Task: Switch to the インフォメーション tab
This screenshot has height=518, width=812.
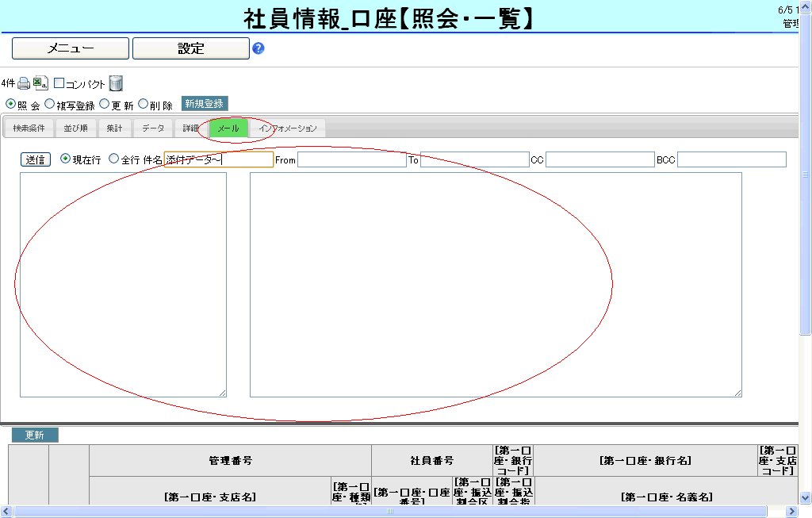Action: tap(287, 129)
